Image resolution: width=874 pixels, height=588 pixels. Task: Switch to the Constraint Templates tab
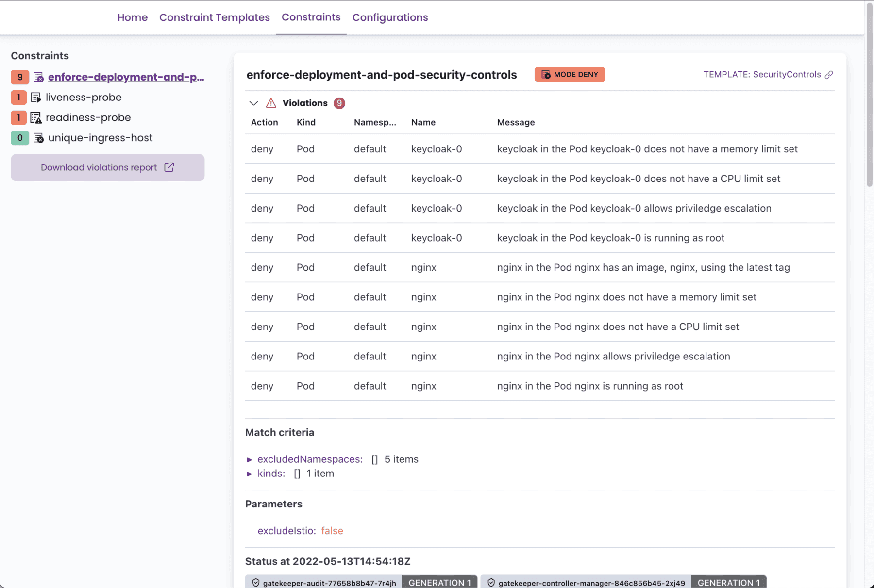click(x=214, y=17)
